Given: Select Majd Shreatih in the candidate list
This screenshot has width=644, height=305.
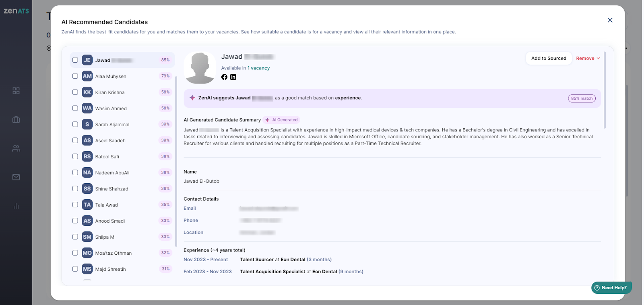Looking at the screenshot, I should point(122,269).
